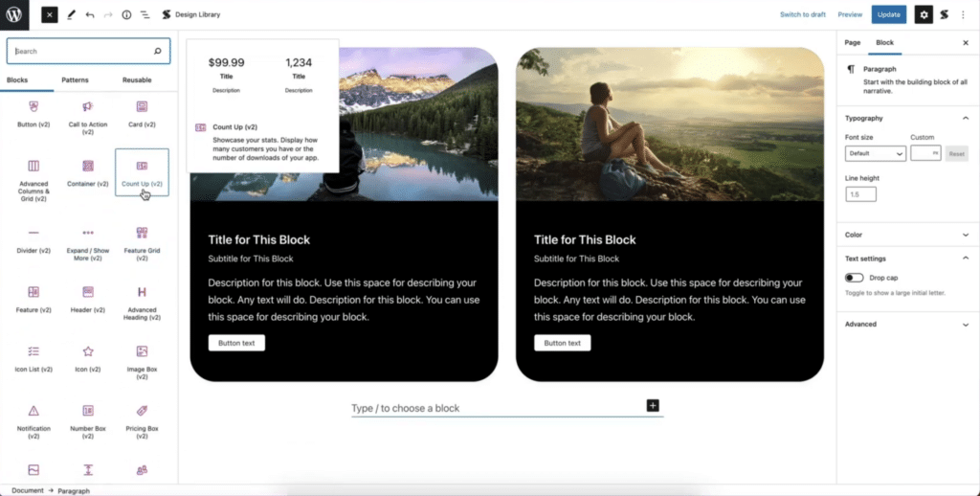This screenshot has height=496, width=980.
Task: Click the Update button
Action: [889, 14]
